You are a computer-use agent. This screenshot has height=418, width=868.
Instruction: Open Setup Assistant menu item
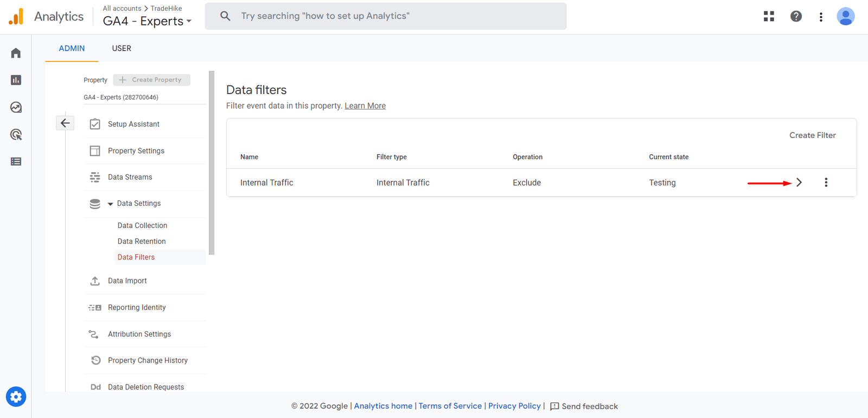tap(133, 124)
